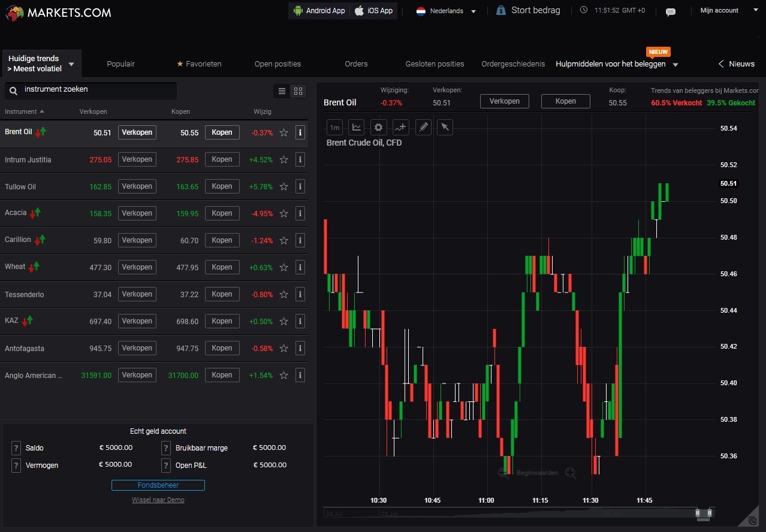Open chart settings gear icon
The image size is (766, 532).
tap(378, 127)
